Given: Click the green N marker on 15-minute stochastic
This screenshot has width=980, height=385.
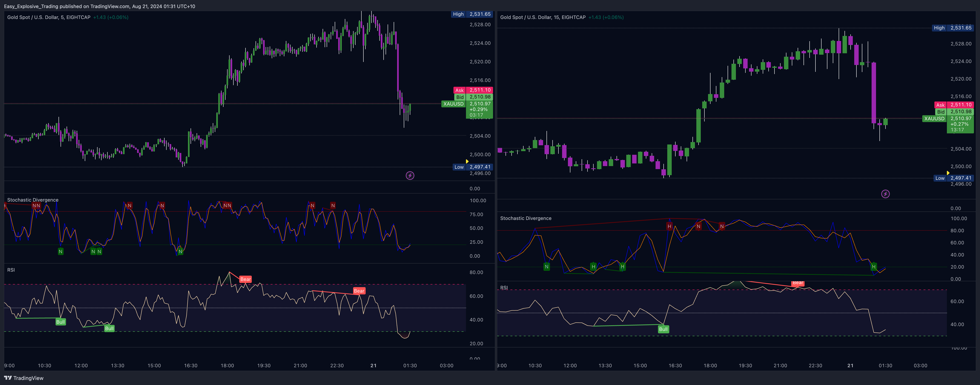Looking at the screenshot, I should pos(546,267).
